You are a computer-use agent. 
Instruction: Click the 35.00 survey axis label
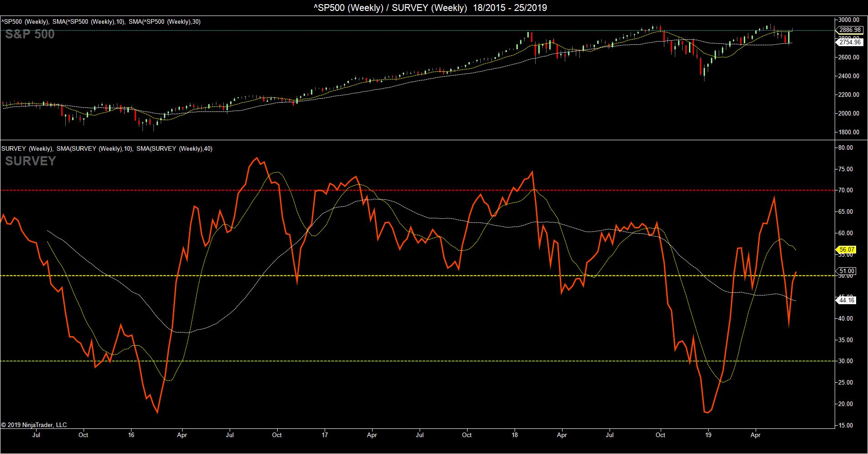coord(847,340)
